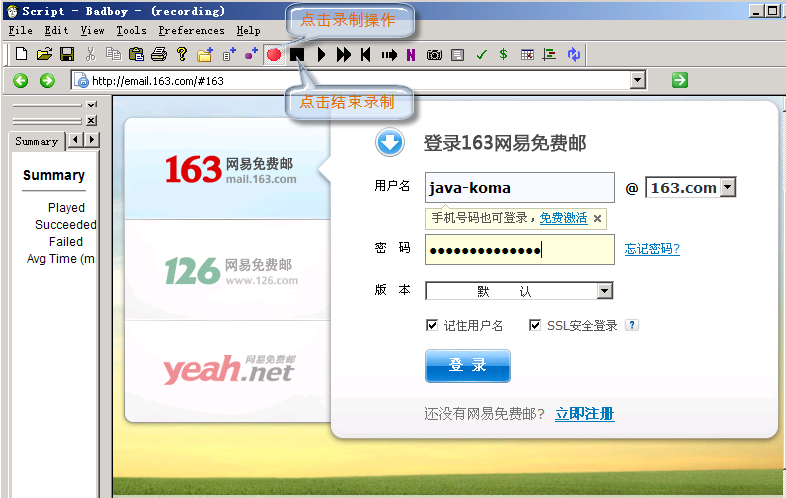This screenshot has height=498, width=786.
Task: Expand the 版本 version dropdown
Action: pyautogui.click(x=604, y=291)
